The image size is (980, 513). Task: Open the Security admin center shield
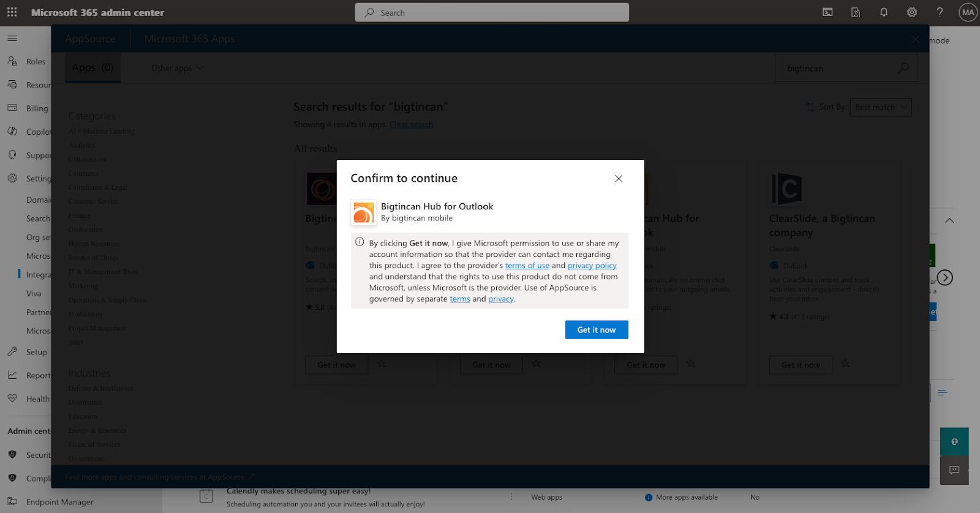tap(12, 455)
